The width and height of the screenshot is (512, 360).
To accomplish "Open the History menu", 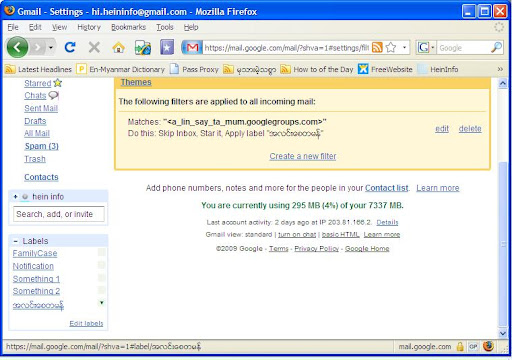I will point(89,27).
